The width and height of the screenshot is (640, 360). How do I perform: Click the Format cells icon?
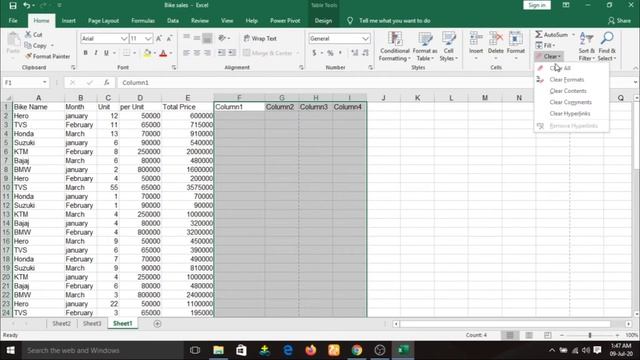point(516,39)
